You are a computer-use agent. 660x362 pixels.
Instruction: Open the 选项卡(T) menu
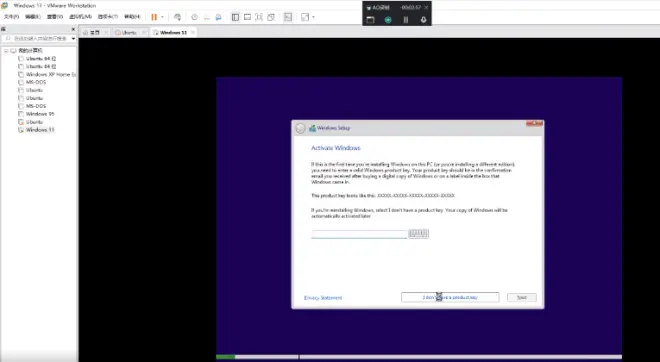[108, 17]
